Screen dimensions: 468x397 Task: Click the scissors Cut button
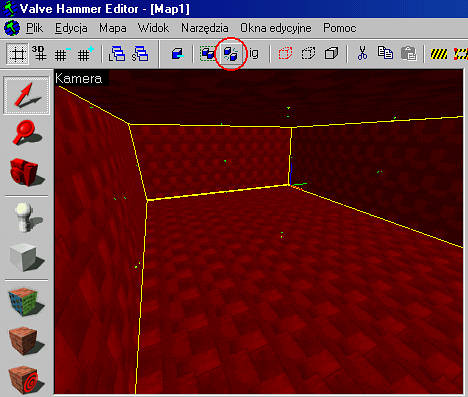click(362, 54)
